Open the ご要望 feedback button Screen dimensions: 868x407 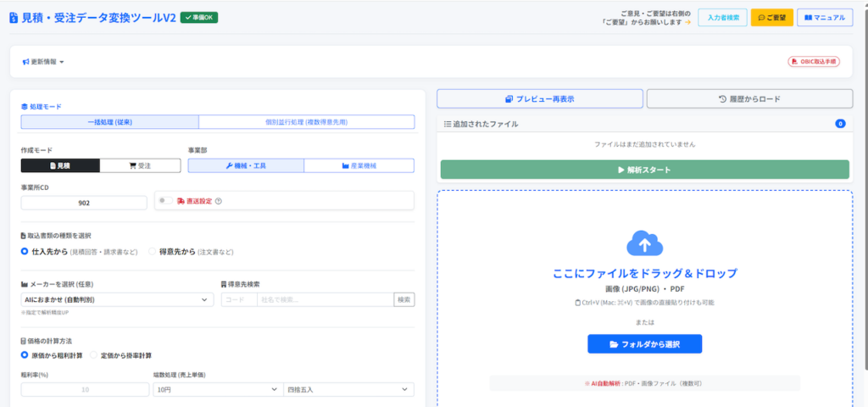pyautogui.click(x=771, y=18)
